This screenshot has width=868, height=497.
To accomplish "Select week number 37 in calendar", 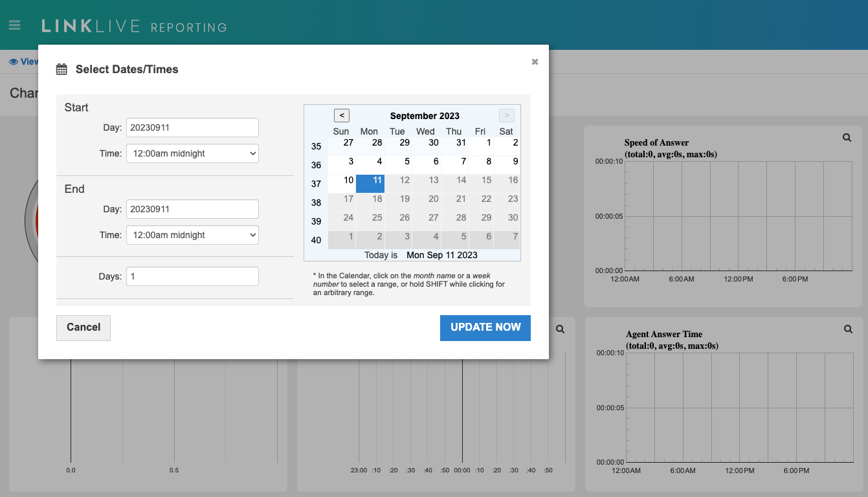I will point(316,184).
